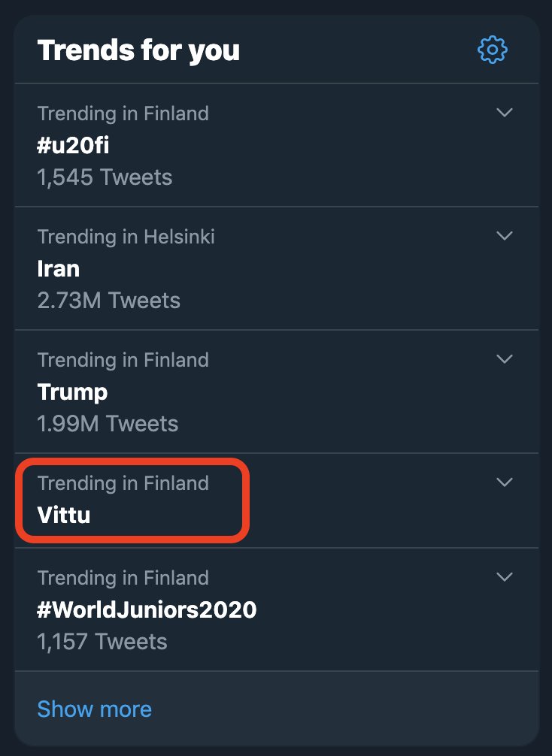Open the Trump trending topic
The image size is (552, 756).
tap(72, 392)
